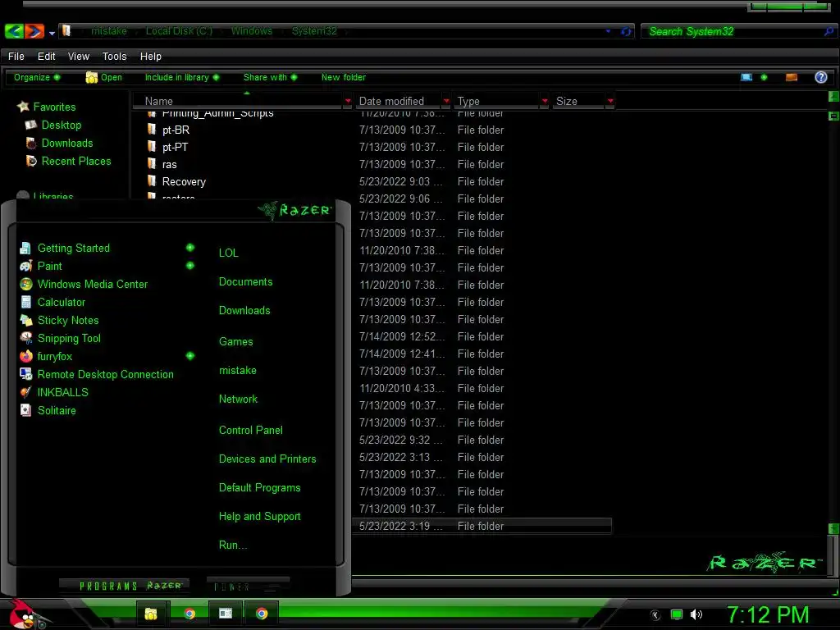This screenshot has height=630, width=840.
Task: Click Run... in start menu
Action: (232, 545)
